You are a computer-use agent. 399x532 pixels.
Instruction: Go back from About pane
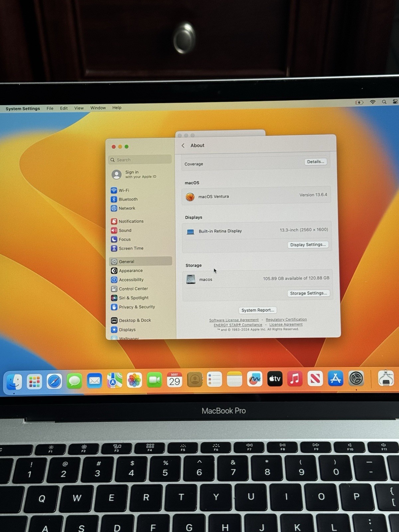pos(183,146)
